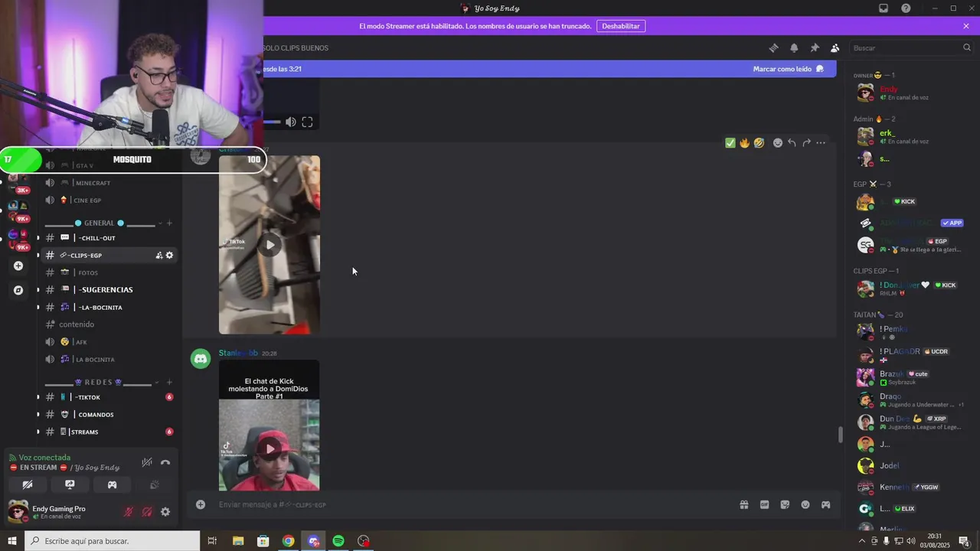Viewport: 980px width, 551px height.
Task: Add the green checkmark reaction
Action: click(730, 142)
